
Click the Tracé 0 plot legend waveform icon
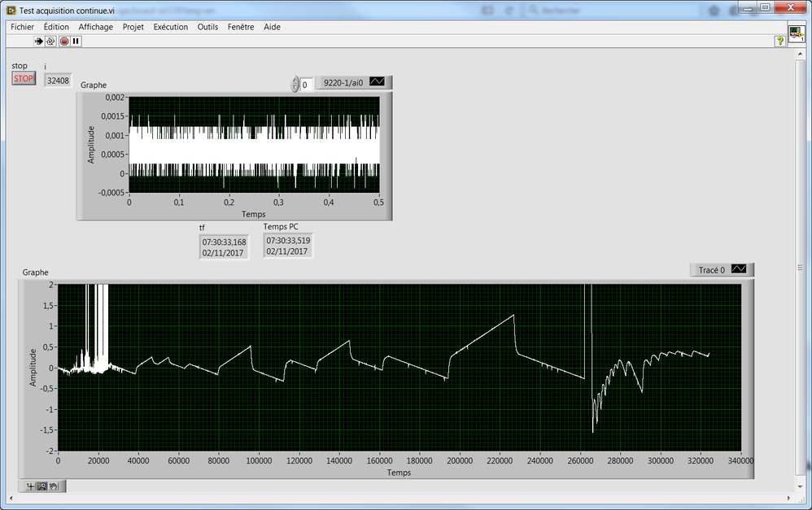pyautogui.click(x=739, y=269)
